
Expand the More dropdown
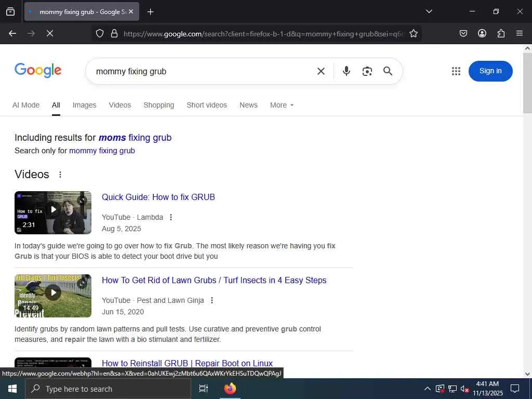(282, 105)
